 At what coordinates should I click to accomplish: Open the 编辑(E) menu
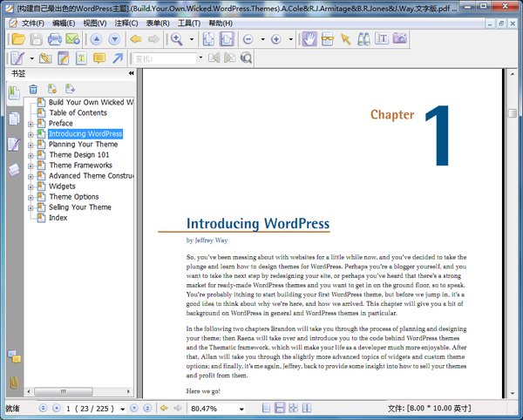coord(64,23)
